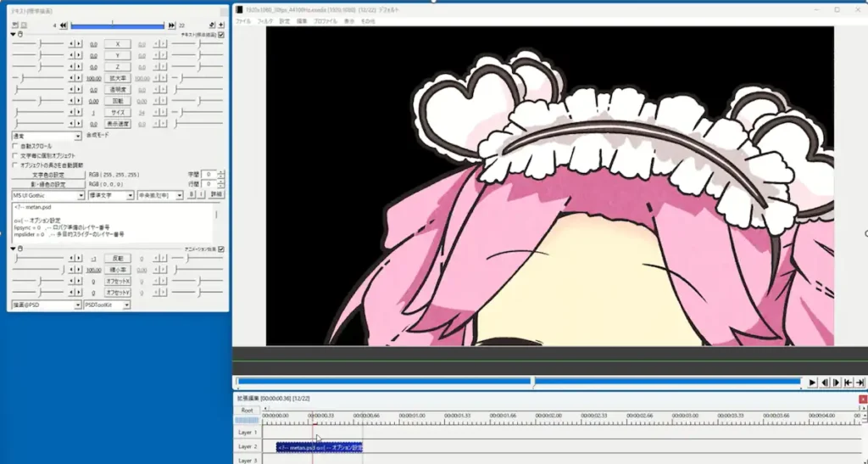Click the 詳細 button
The width and height of the screenshot is (868, 464).
(216, 195)
